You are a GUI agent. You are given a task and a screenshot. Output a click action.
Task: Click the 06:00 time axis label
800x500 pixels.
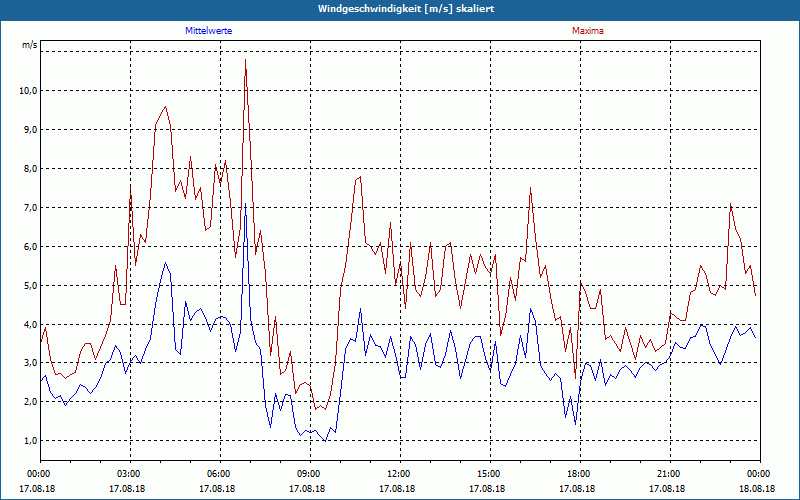coord(220,474)
